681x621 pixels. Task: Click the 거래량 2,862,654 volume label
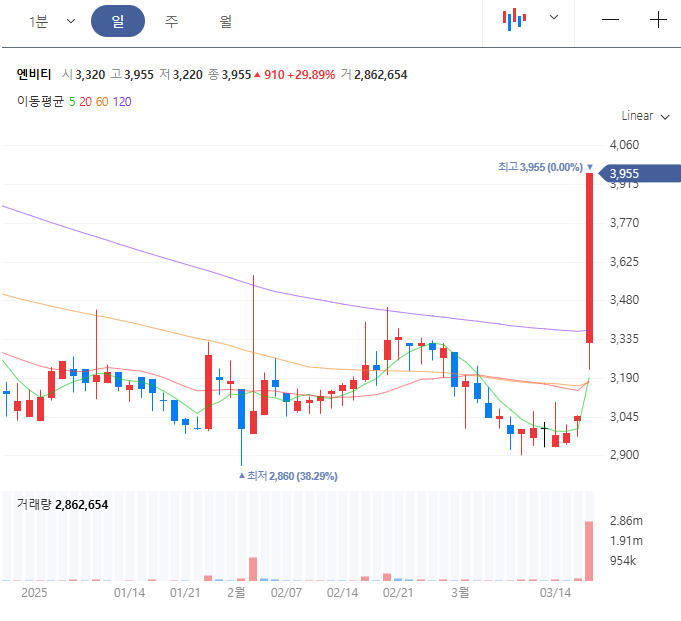click(x=63, y=505)
